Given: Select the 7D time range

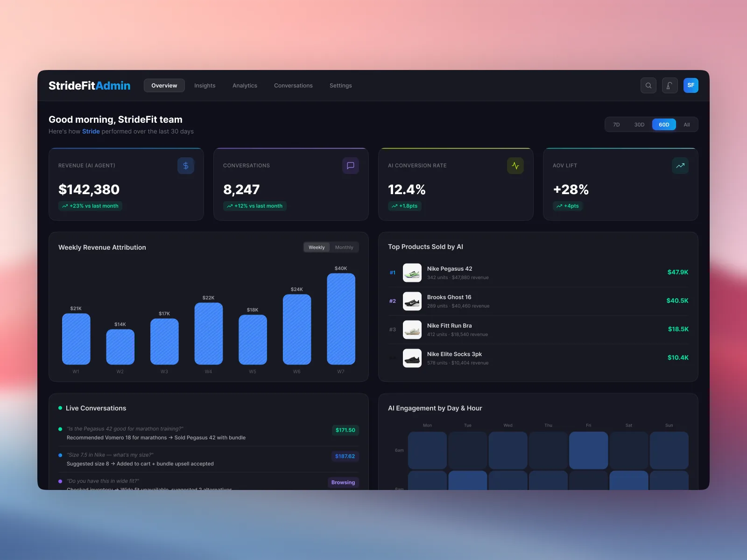Looking at the screenshot, I should (616, 125).
